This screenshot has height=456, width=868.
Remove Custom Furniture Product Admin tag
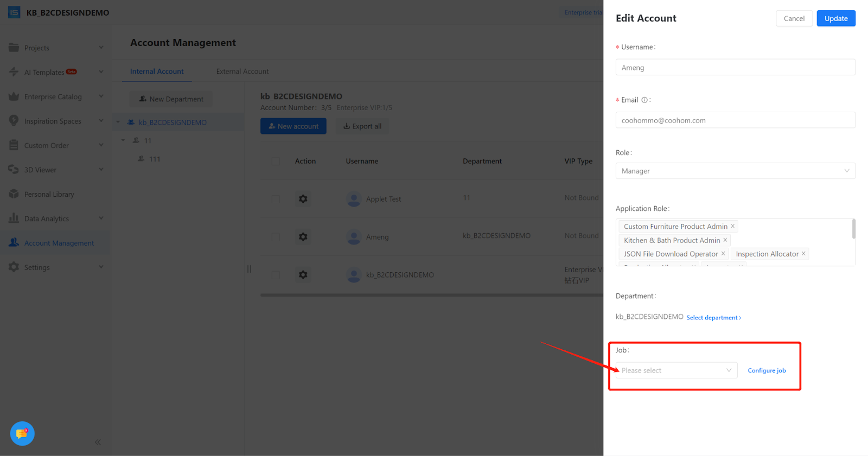[732, 226]
